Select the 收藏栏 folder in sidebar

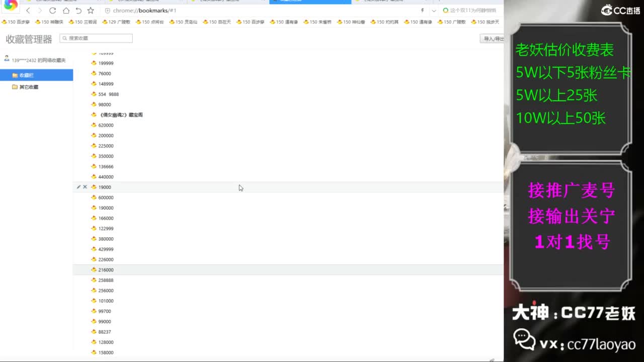36,75
